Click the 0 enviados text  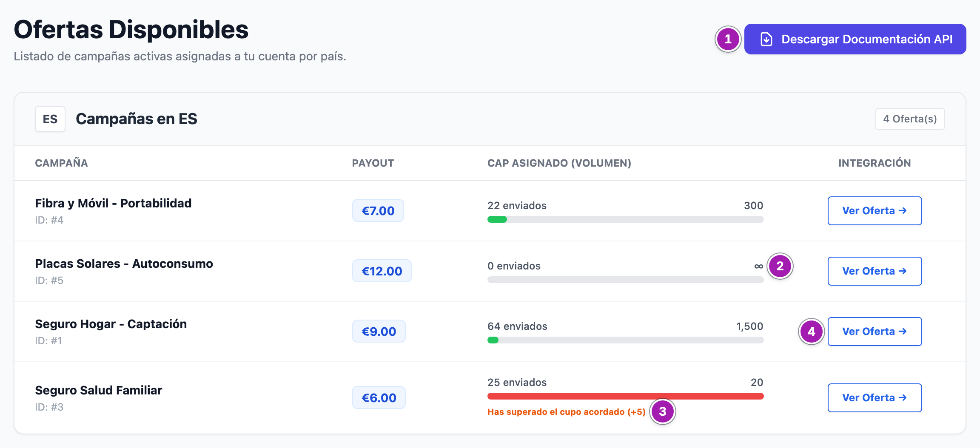click(x=514, y=266)
